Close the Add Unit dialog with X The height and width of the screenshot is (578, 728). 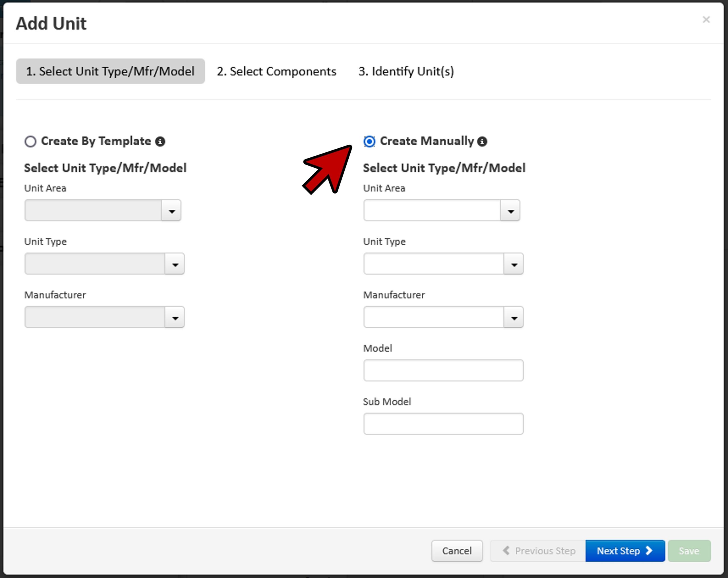706,20
